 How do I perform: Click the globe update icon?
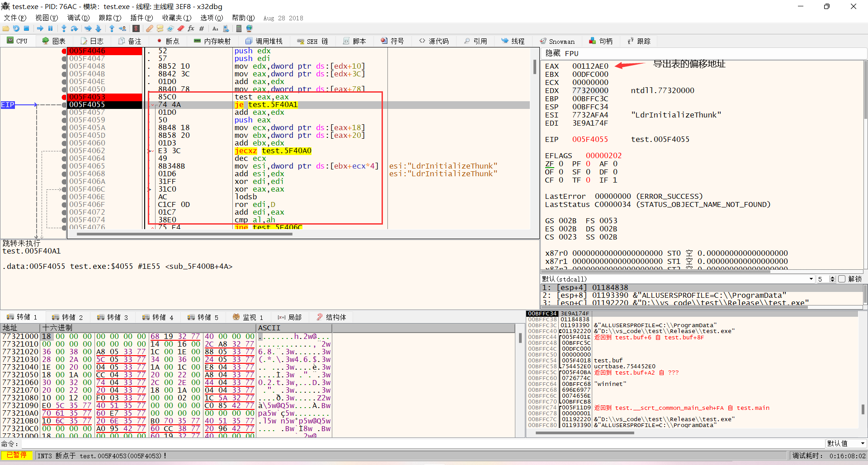tap(249, 28)
